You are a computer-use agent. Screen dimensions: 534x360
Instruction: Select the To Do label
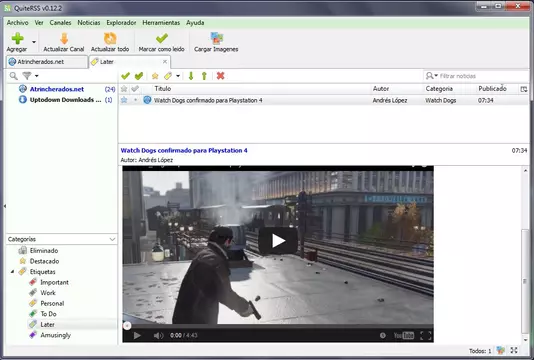48,314
